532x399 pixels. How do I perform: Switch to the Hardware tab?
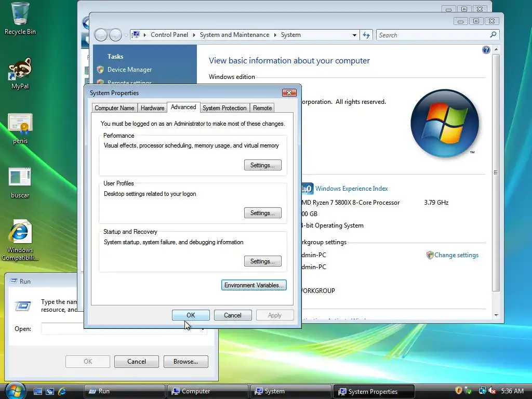coord(152,108)
